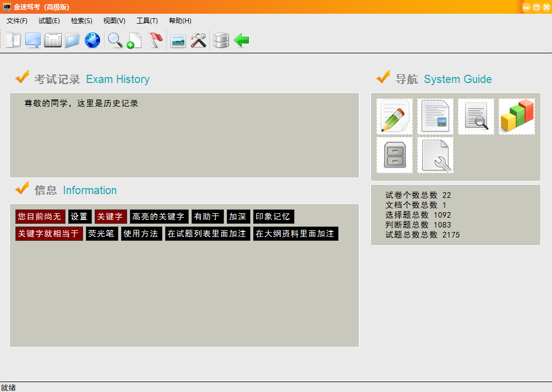Click the green back arrow icon
552x392 pixels.
point(241,40)
